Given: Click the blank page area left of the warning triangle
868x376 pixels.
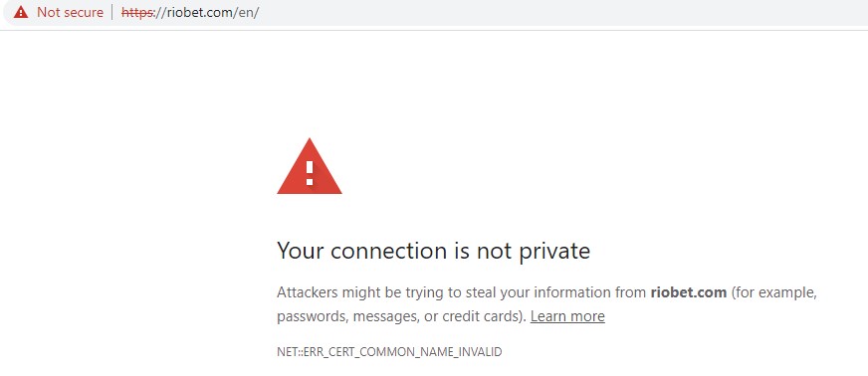Looking at the screenshot, I should coord(138,166).
